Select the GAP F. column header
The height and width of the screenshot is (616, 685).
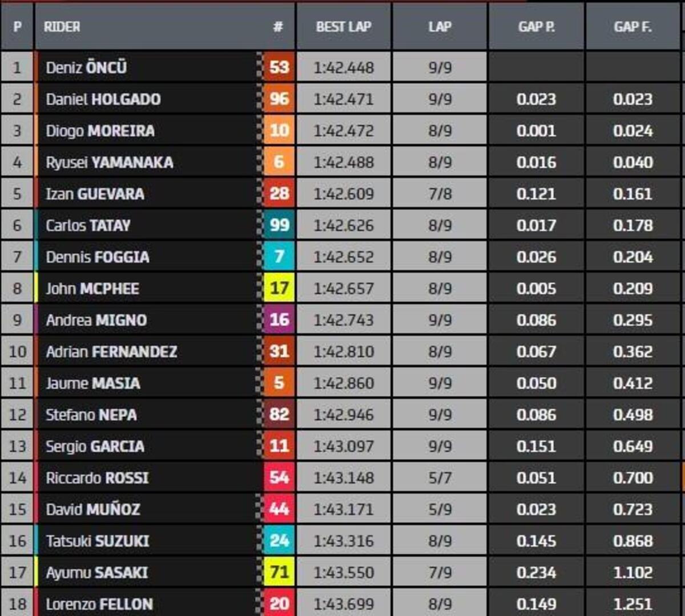click(x=632, y=27)
